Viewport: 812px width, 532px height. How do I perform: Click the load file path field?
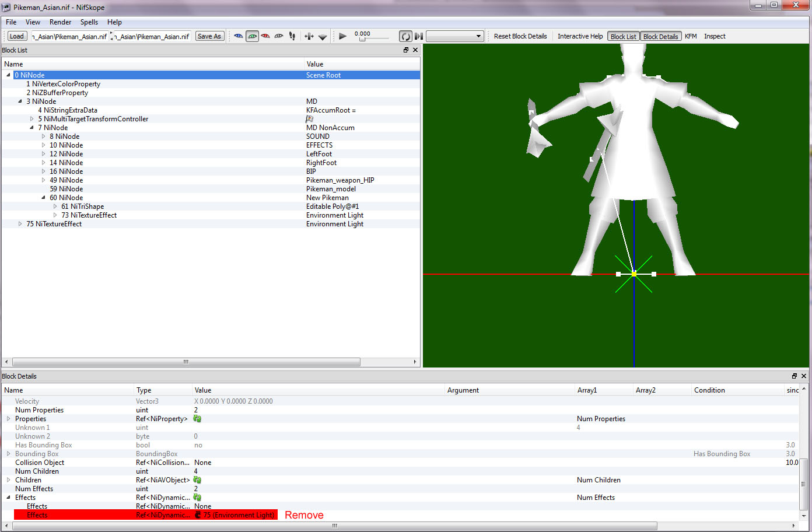(69, 36)
